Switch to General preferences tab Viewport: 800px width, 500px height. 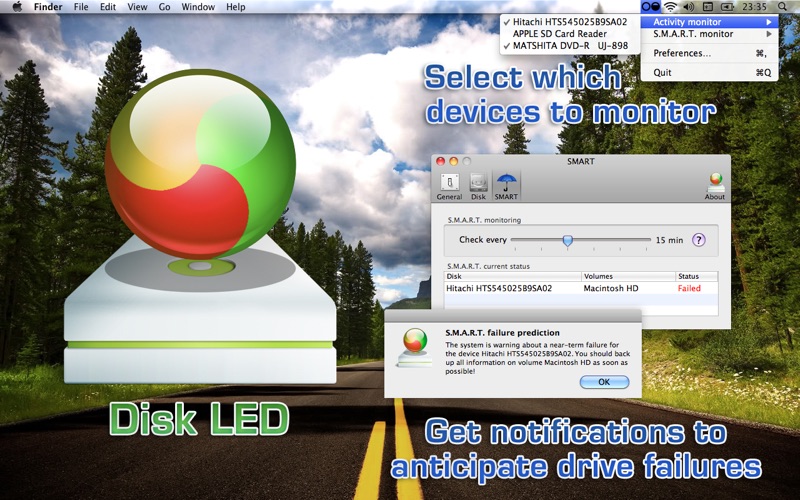point(449,186)
